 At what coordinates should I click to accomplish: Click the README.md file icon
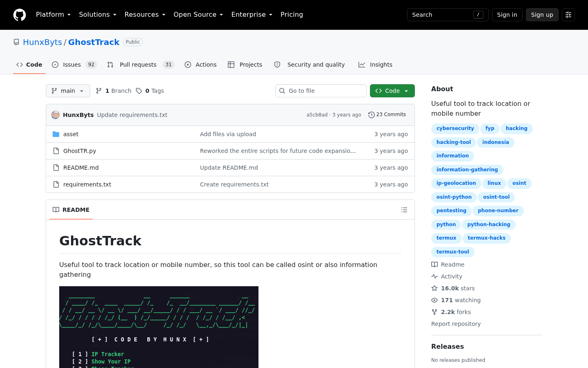[x=56, y=168]
